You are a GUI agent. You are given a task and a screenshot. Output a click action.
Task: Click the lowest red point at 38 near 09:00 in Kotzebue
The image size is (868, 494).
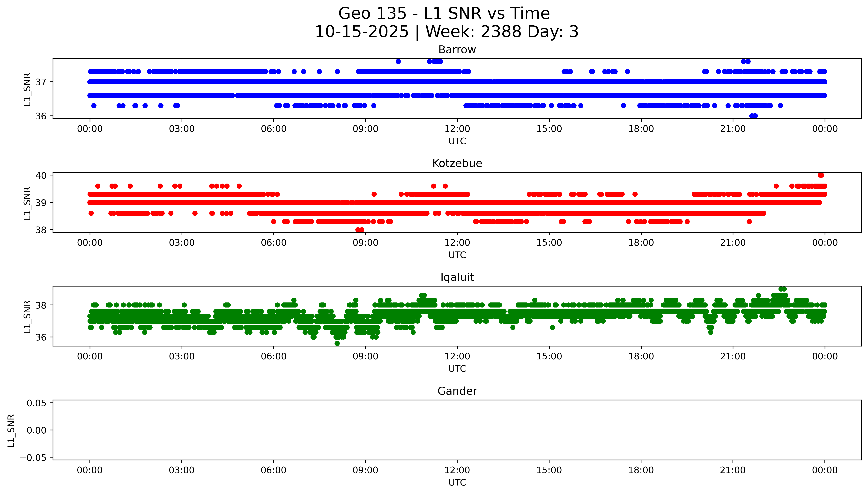click(359, 230)
